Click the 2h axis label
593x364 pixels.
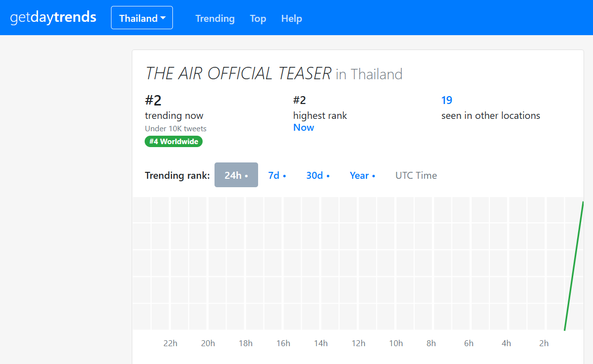coord(544,343)
